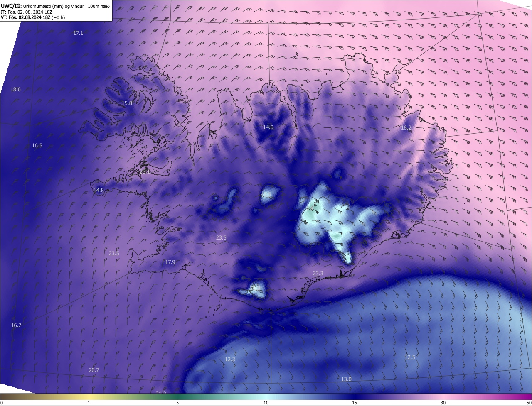This screenshot has width=532, height=406.
Task: Click the 50 tick on the color scale
Action: tap(529, 403)
